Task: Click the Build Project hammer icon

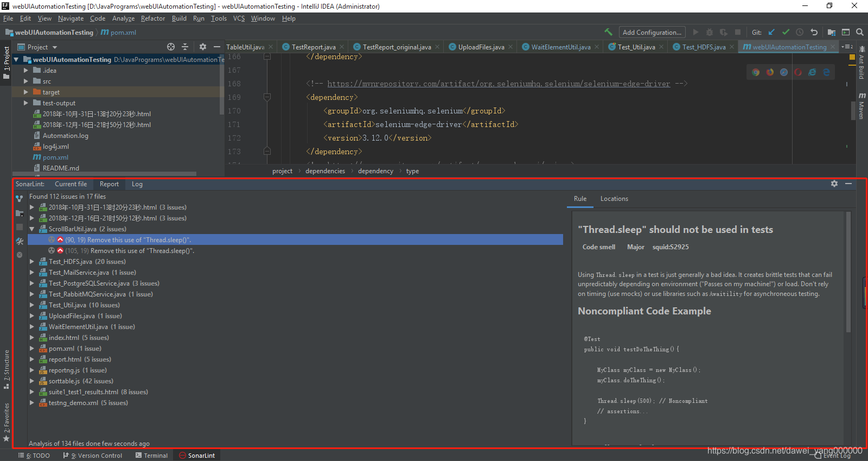Action: tap(609, 32)
